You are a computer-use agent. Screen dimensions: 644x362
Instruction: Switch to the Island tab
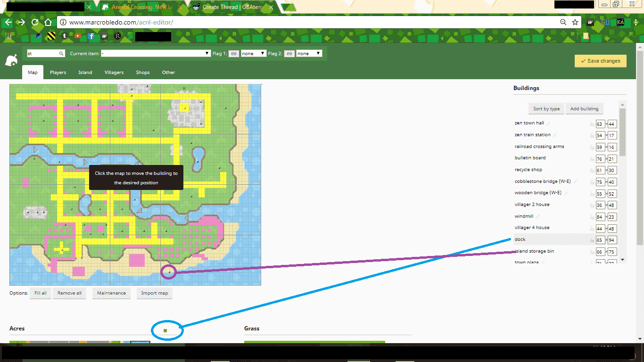85,73
